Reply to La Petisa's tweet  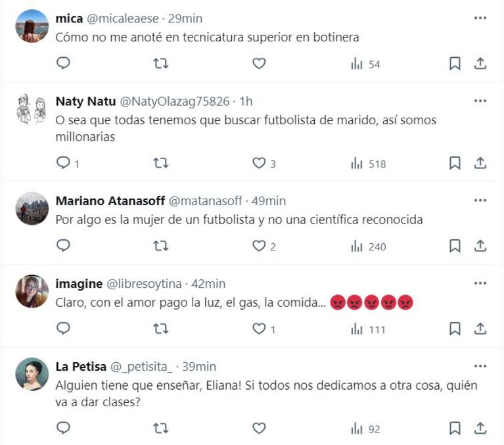(x=64, y=429)
